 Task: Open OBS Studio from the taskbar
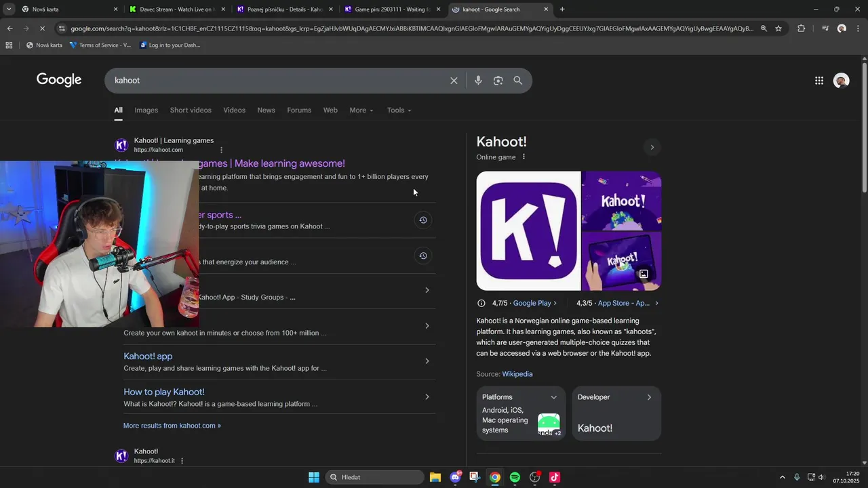tap(534, 477)
